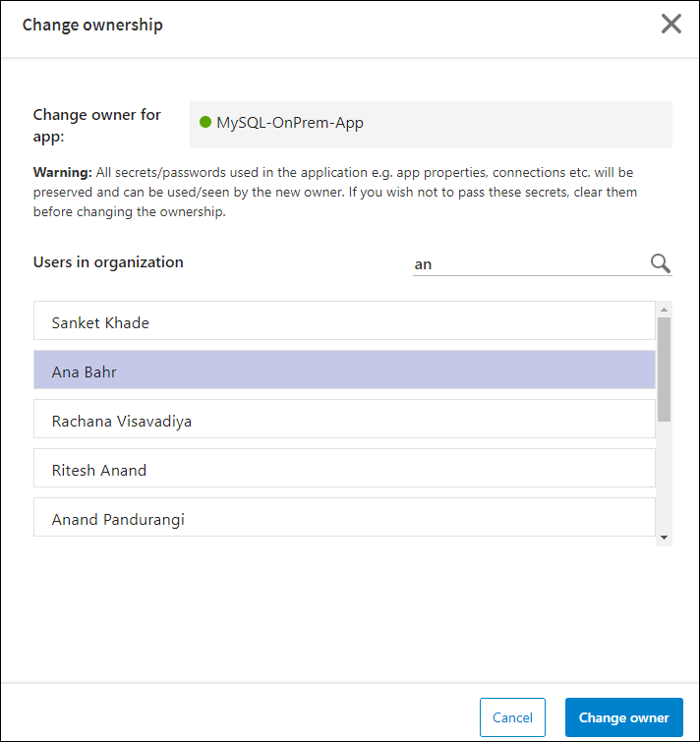Choose Anand Pandurangi from the list
This screenshot has width=700, height=742.
344,518
